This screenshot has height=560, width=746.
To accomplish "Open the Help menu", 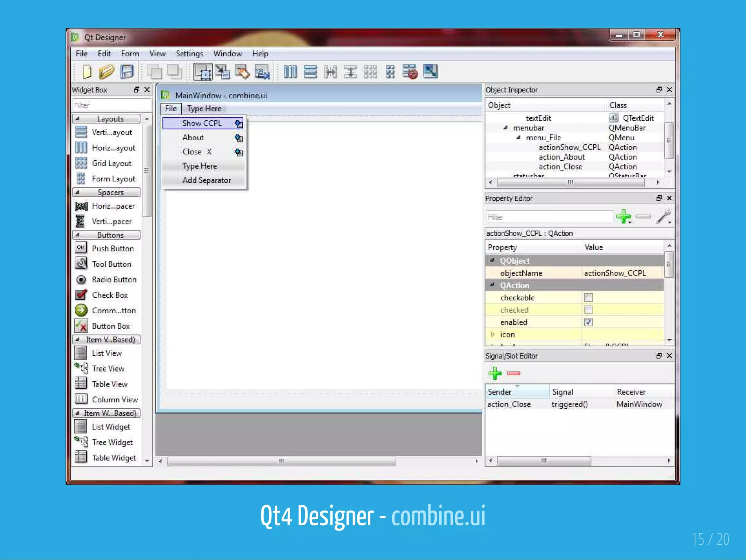I will [260, 54].
